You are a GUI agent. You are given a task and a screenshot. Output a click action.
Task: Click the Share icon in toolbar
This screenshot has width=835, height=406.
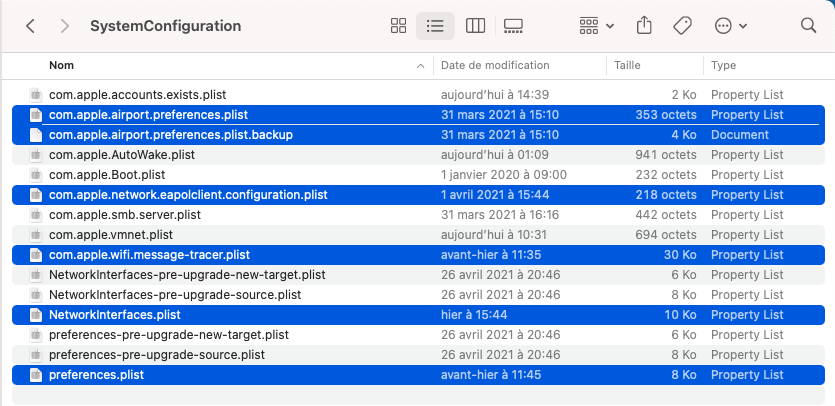645,25
